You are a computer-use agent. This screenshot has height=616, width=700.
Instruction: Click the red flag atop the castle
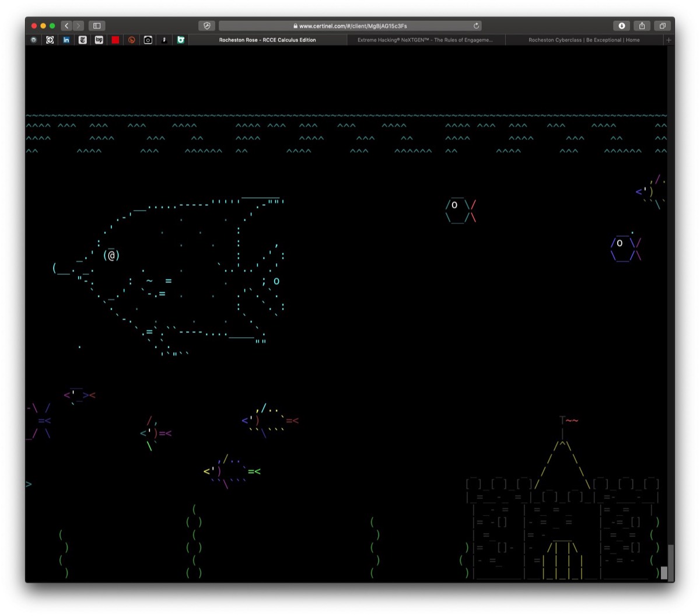point(572,420)
